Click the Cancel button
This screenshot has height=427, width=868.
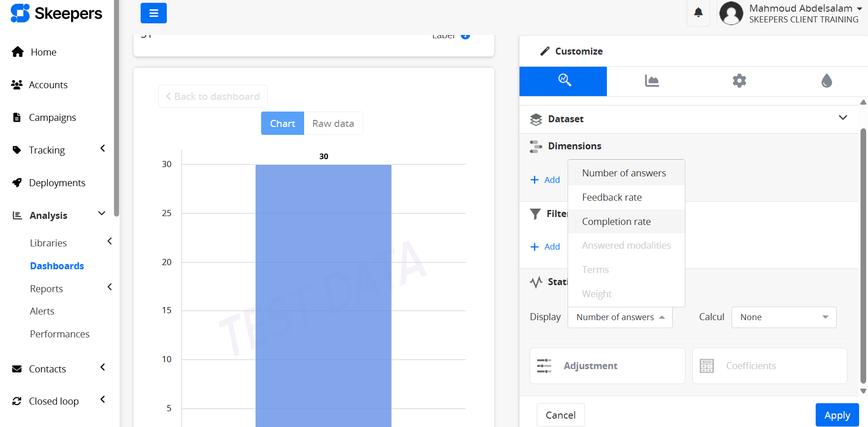pyautogui.click(x=560, y=415)
